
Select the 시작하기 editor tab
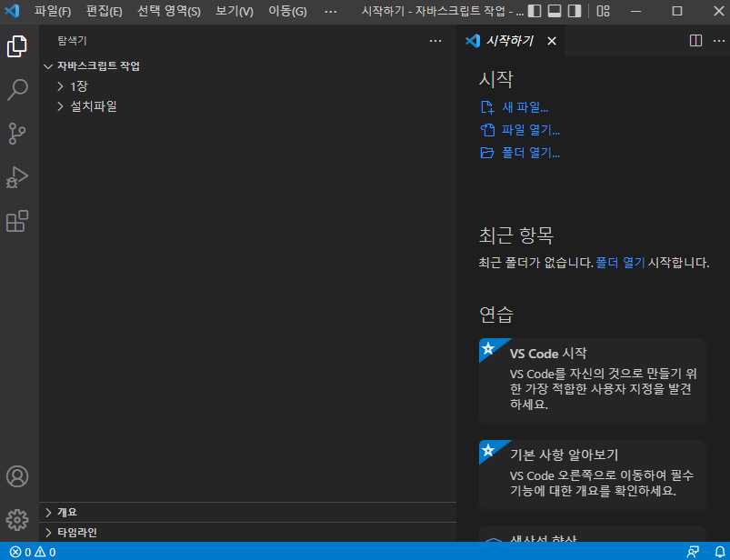point(510,41)
